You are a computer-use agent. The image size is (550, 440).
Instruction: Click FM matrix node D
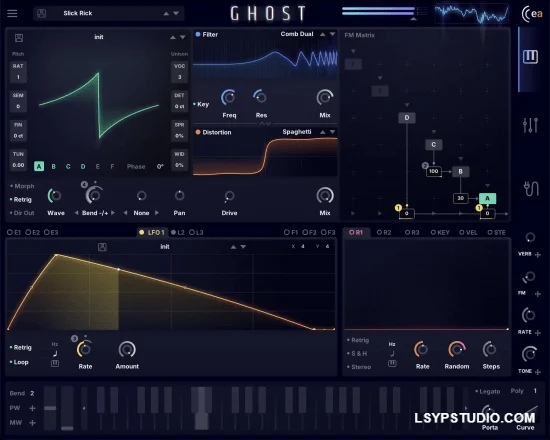(407, 118)
